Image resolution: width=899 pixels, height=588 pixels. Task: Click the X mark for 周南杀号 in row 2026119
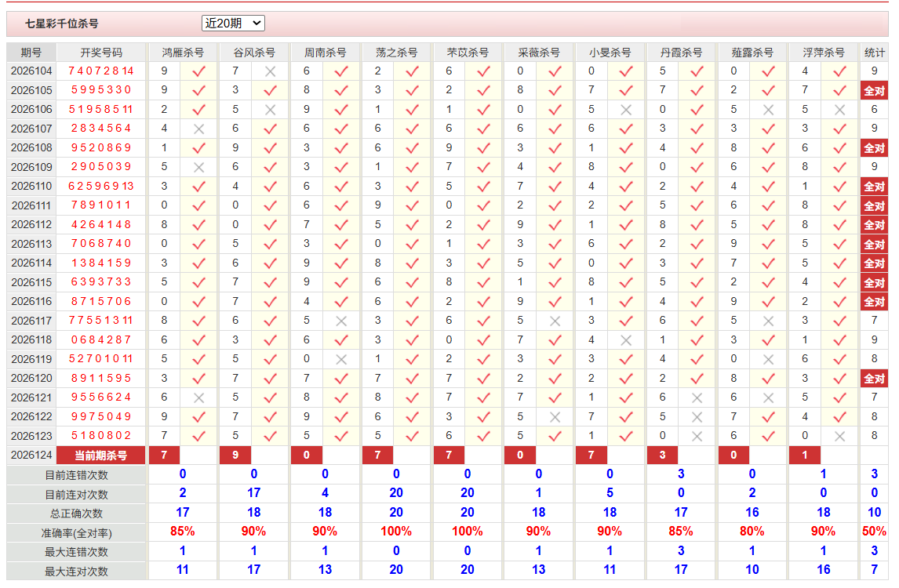(x=341, y=359)
